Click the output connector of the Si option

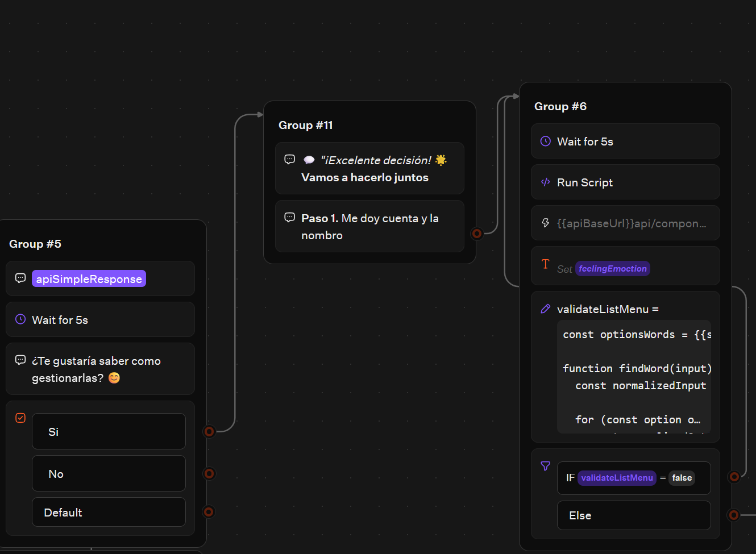[209, 431]
